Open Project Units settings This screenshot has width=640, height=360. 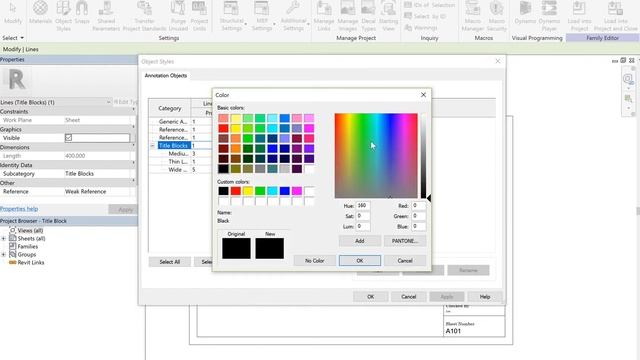pos(199,16)
